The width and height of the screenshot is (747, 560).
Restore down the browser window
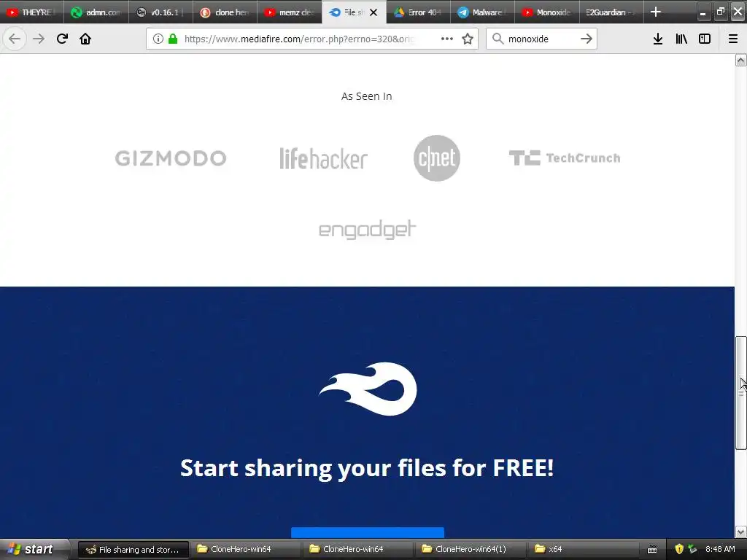tap(720, 12)
